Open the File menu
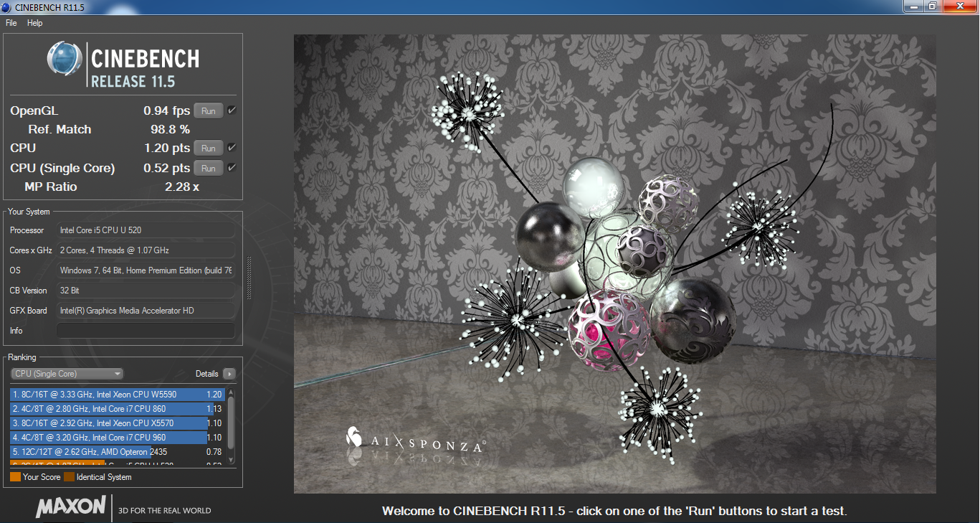The width and height of the screenshot is (980, 523). coord(11,23)
